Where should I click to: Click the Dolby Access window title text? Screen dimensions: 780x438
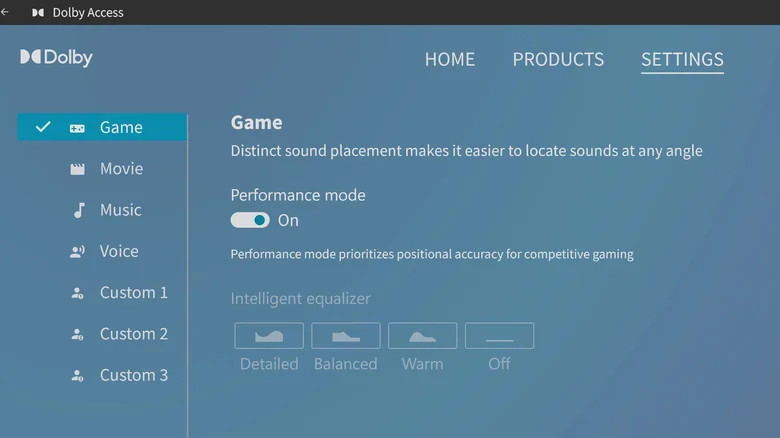point(88,12)
